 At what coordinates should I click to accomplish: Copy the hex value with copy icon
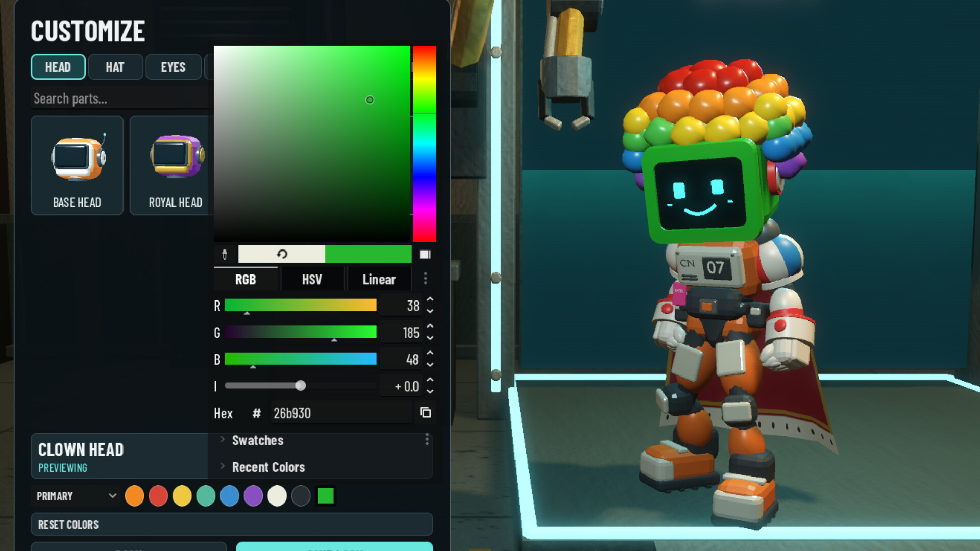point(425,413)
